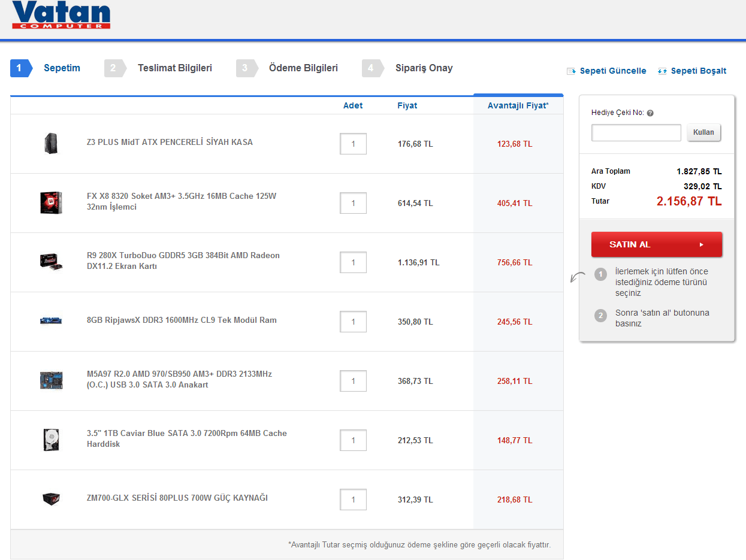Open the RipjawsX RAM product thumbnail
This screenshot has height=560, width=746.
point(51,320)
